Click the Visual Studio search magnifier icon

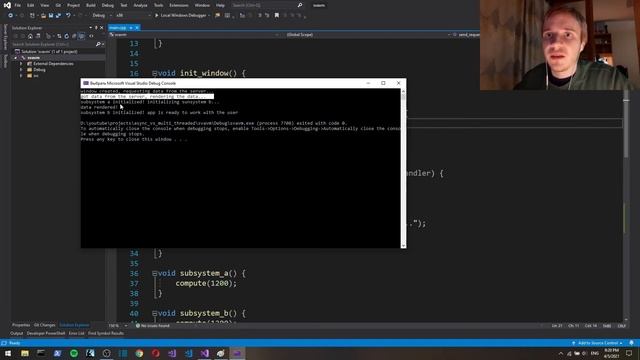point(300,5)
